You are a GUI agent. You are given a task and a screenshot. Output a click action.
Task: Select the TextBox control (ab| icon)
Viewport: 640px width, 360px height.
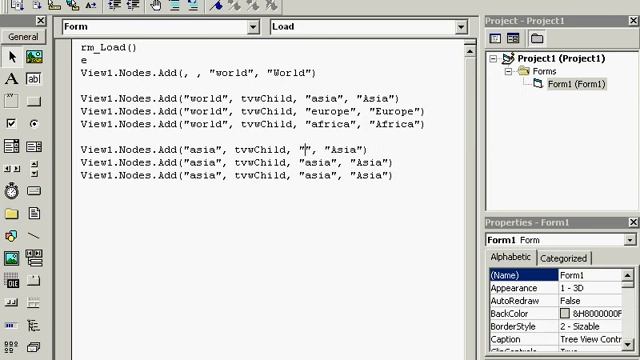[x=34, y=79]
